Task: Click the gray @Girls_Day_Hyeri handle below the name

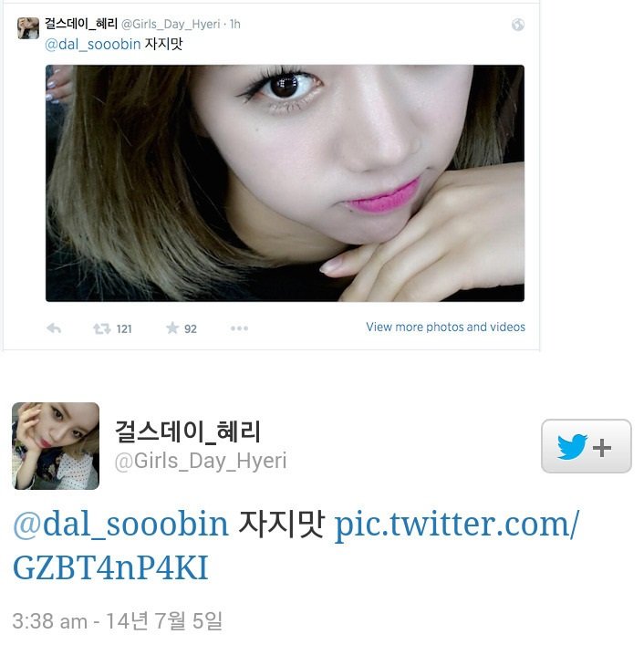Action: 201,462
